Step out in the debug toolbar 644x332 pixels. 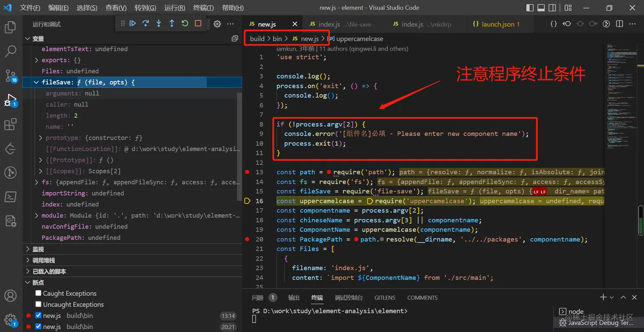click(172, 23)
